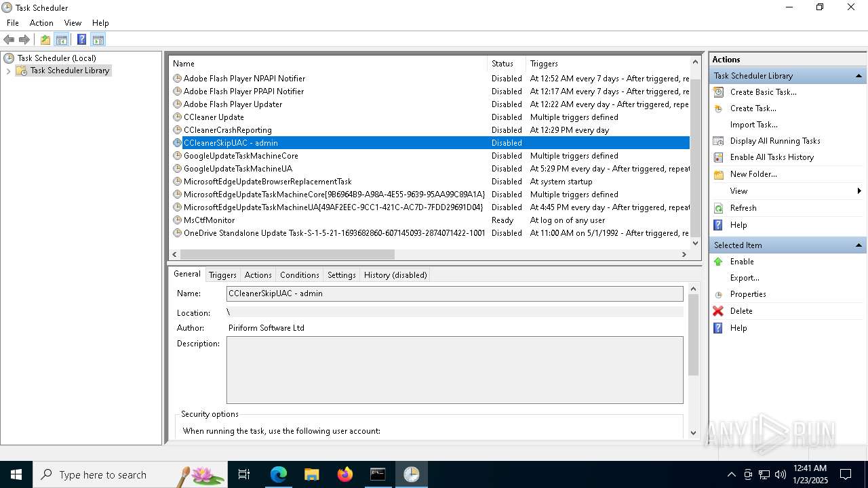Open the Help menu in menu bar
The height and width of the screenshot is (488, 868).
pyautogui.click(x=100, y=23)
